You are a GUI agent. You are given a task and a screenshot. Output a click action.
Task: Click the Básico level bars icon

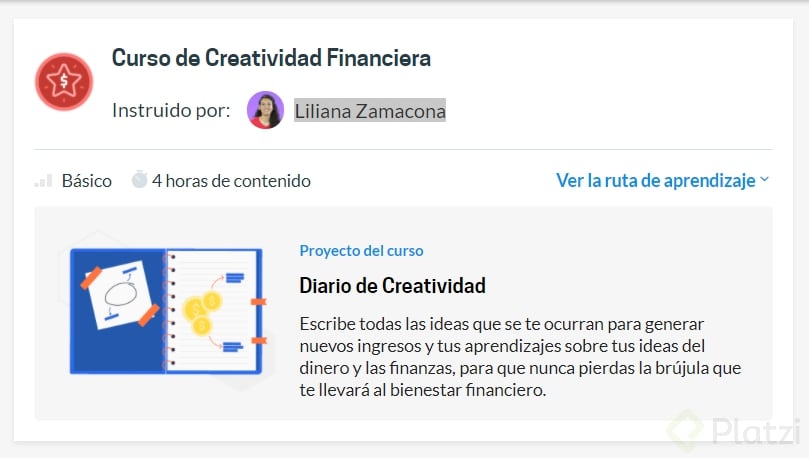tap(43, 181)
